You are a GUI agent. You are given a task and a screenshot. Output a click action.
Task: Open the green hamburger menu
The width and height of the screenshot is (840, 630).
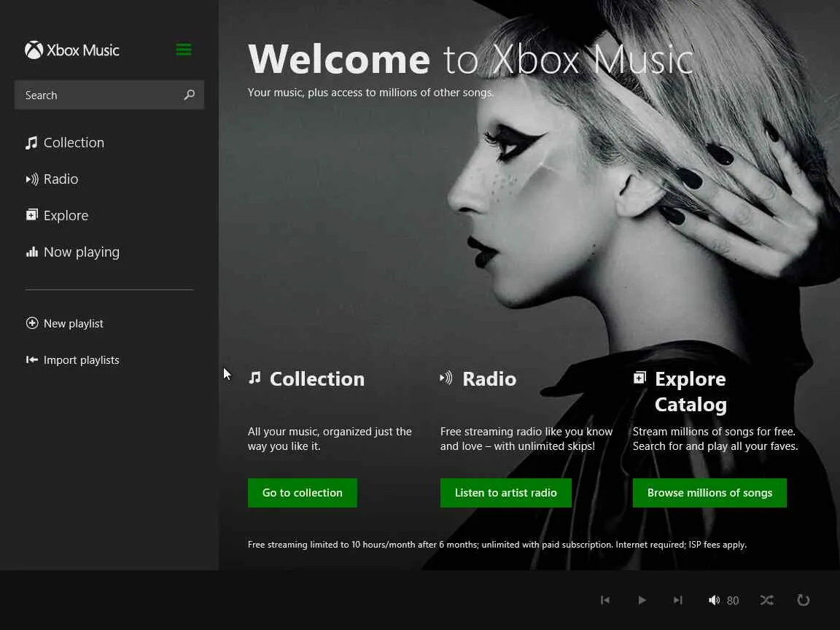coord(184,50)
